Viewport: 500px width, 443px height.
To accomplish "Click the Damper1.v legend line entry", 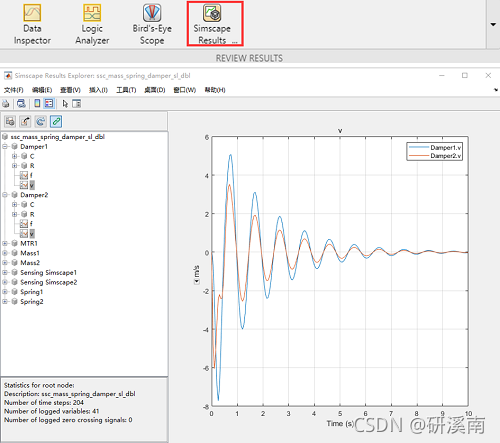I will [434, 148].
